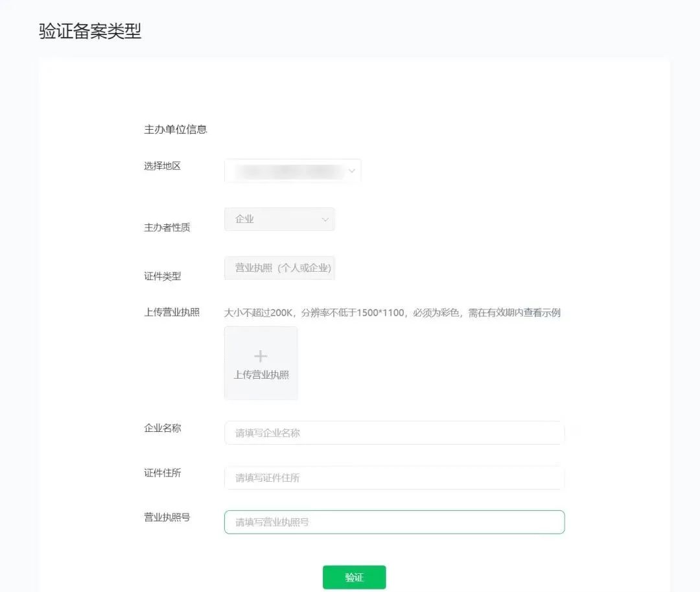Click the chevron arrow beside 企业

pos(325,220)
